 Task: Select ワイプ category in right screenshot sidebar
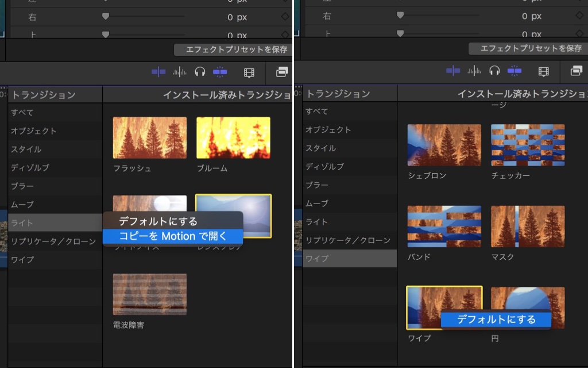[350, 258]
